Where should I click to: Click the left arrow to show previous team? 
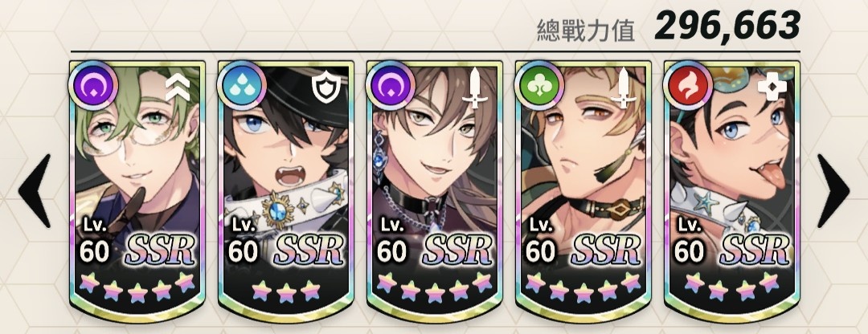(x=35, y=191)
